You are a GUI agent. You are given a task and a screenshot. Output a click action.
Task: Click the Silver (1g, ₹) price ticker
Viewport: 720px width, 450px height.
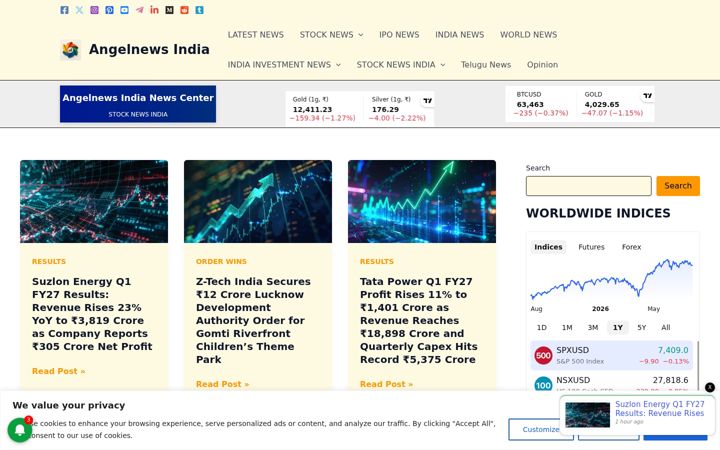398,109
